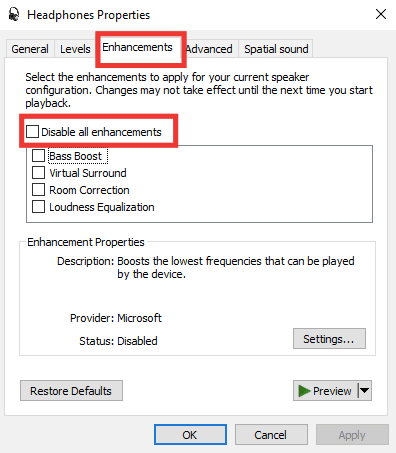Screen dimensions: 396x453
Task: Open the Spatial sound tab
Action: [x=276, y=49]
